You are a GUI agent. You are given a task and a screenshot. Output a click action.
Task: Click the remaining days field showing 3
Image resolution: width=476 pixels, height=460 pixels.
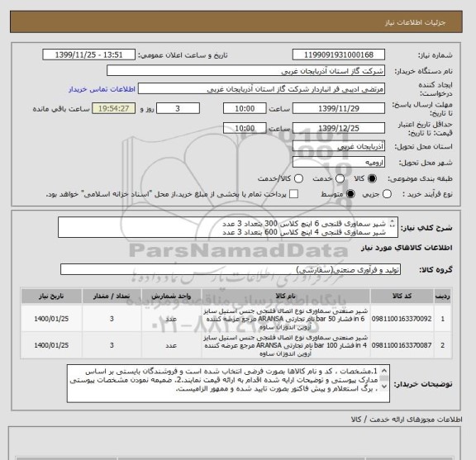tap(178, 108)
